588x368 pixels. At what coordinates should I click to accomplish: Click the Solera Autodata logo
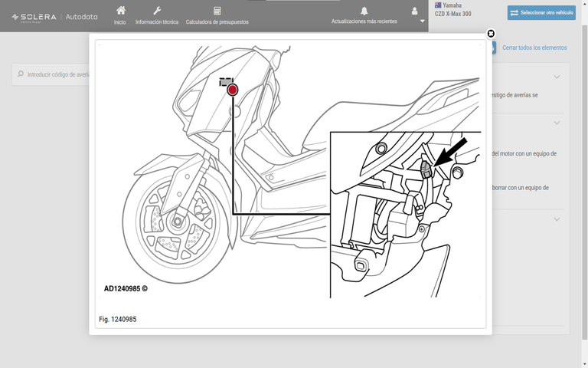click(54, 16)
